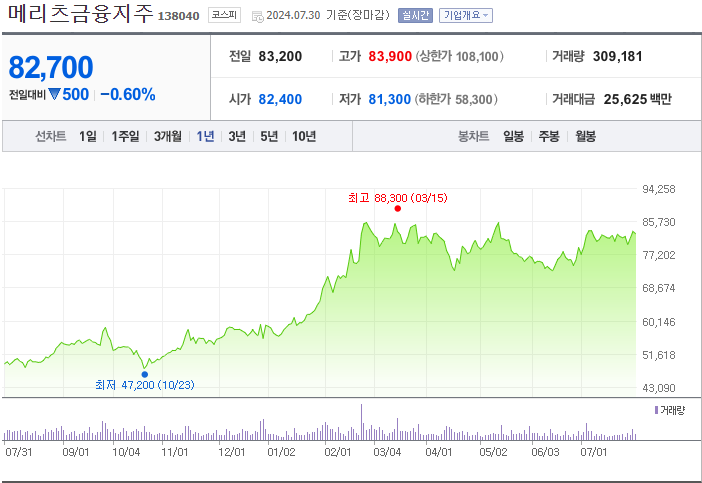The width and height of the screenshot is (702, 483).
Task: Select the 3년 line chart tab
Action: [x=237, y=136]
